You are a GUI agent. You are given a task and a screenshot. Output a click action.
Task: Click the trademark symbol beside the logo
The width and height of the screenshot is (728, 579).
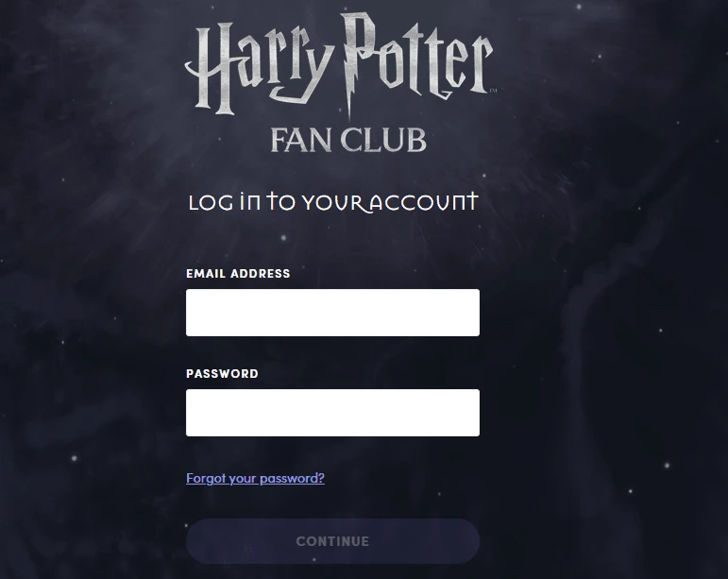pyautogui.click(x=494, y=90)
